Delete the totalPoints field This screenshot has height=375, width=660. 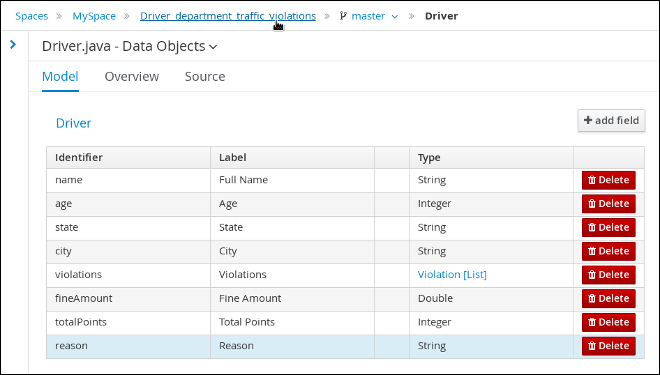point(609,322)
